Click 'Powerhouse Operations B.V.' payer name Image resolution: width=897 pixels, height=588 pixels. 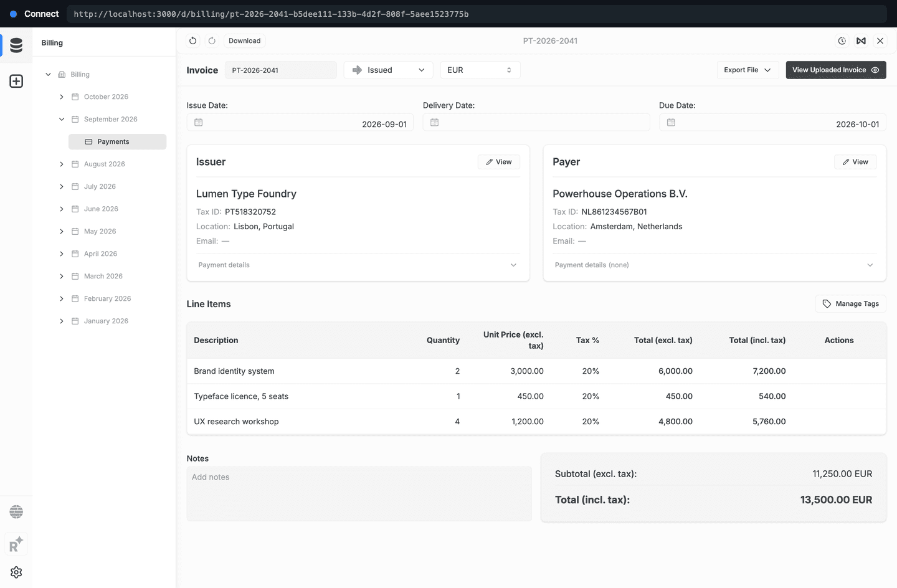[x=620, y=194]
